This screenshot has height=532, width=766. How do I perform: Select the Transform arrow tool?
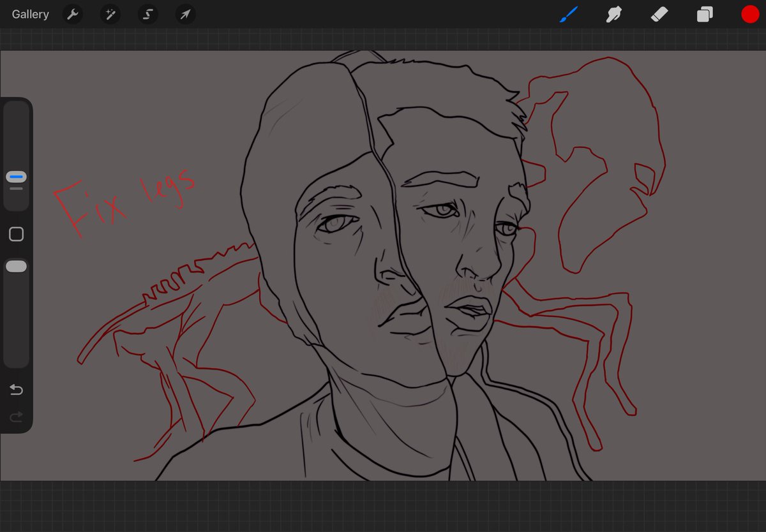pos(184,14)
